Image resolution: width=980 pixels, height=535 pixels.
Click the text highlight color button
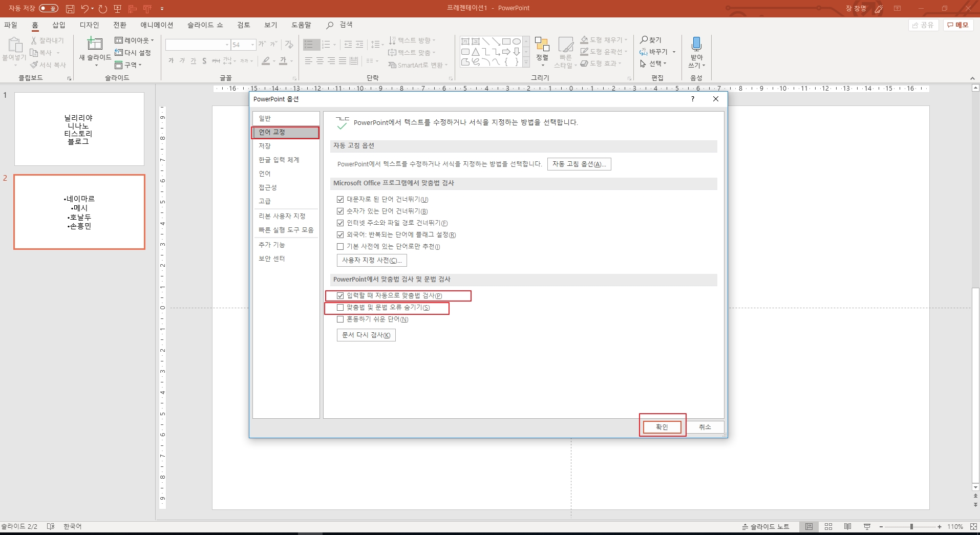click(265, 61)
